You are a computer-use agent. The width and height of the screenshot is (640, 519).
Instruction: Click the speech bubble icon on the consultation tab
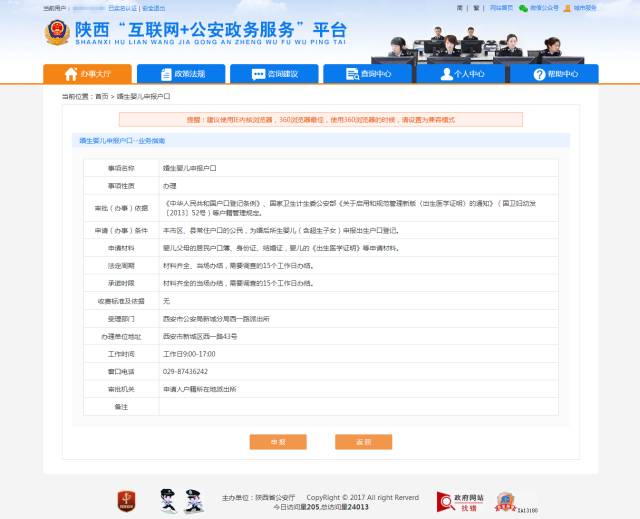click(x=258, y=74)
